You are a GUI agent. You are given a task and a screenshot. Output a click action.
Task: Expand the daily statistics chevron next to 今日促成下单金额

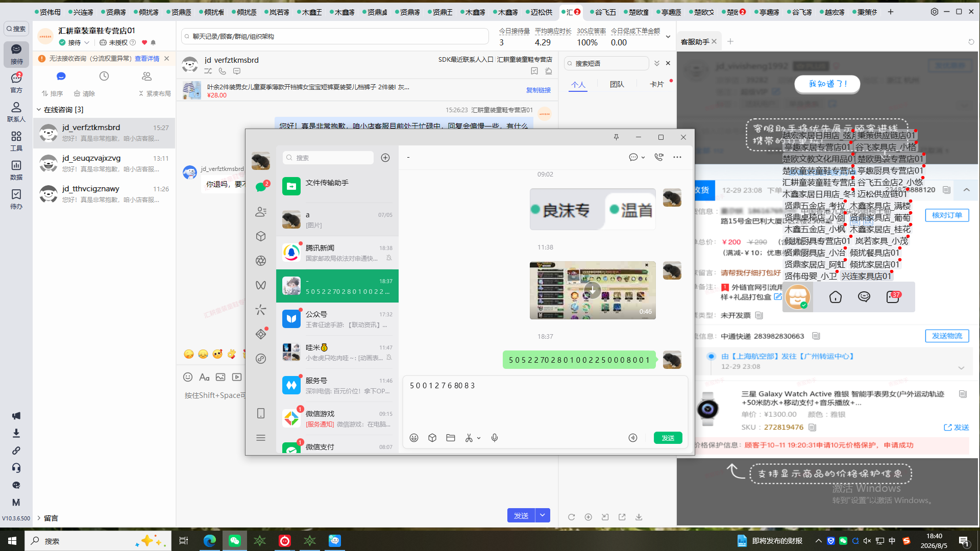(x=668, y=37)
